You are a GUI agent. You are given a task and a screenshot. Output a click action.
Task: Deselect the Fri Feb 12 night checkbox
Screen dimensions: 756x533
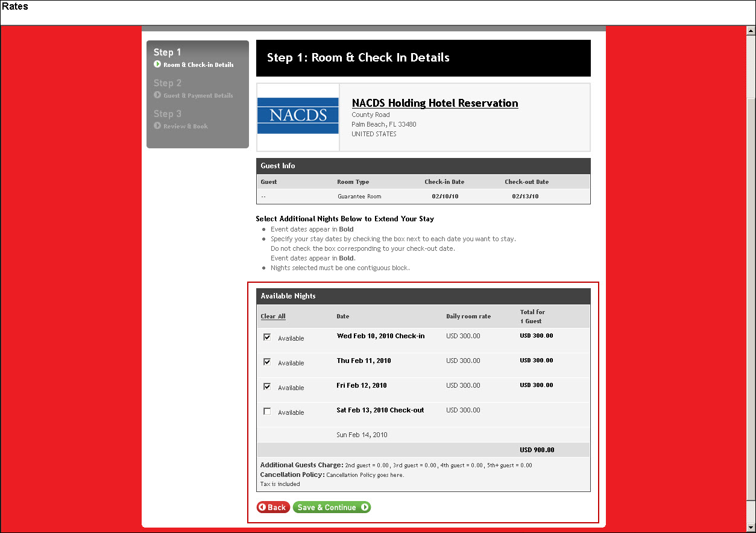[267, 387]
